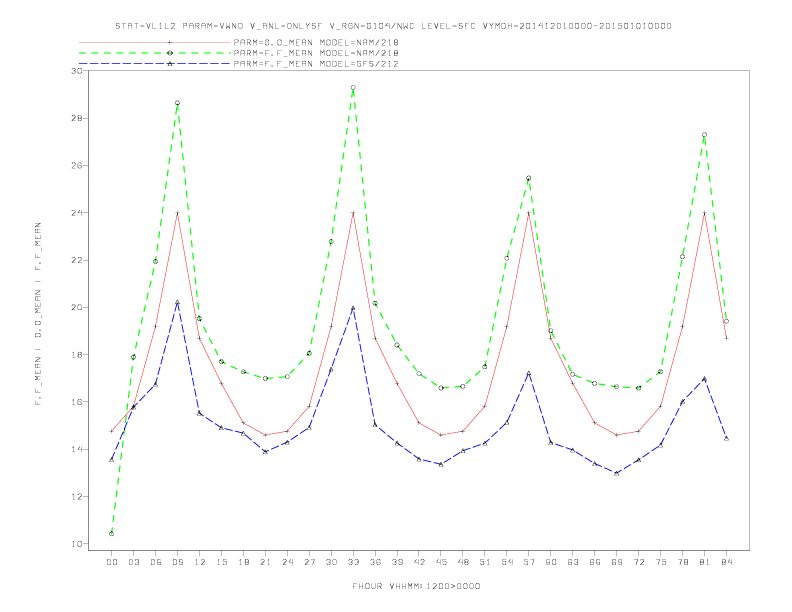This screenshot has width=792, height=612.
Task: Click y-axis tick label 14
Action: tap(77, 449)
